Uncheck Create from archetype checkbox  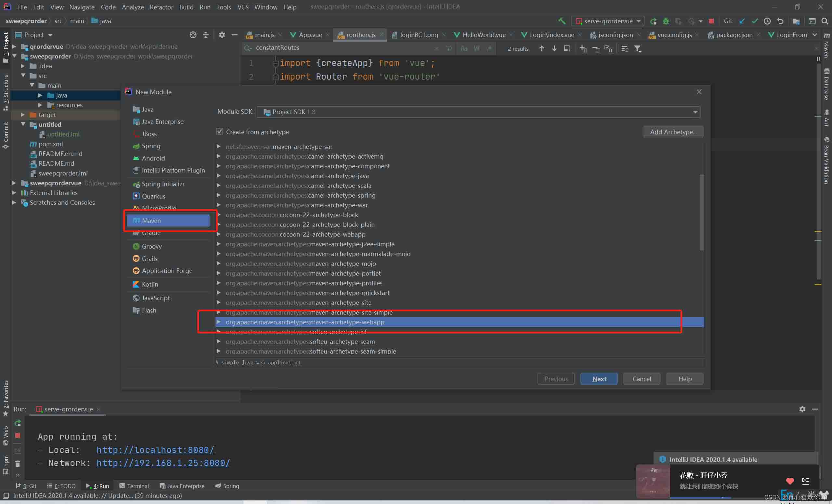click(x=219, y=132)
